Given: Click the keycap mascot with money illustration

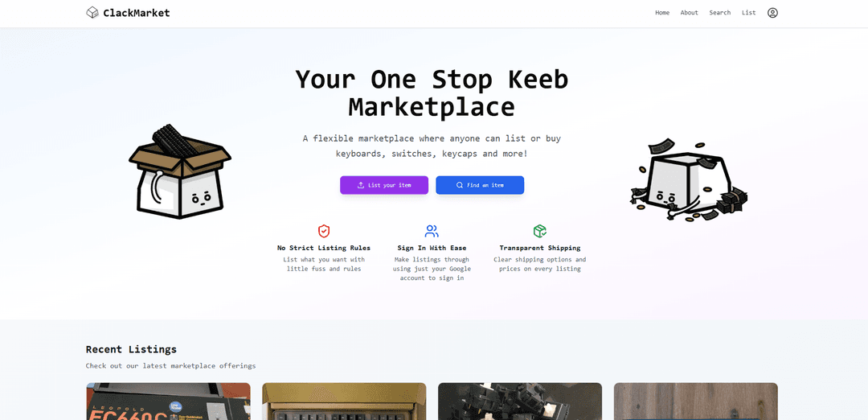Looking at the screenshot, I should (688, 179).
